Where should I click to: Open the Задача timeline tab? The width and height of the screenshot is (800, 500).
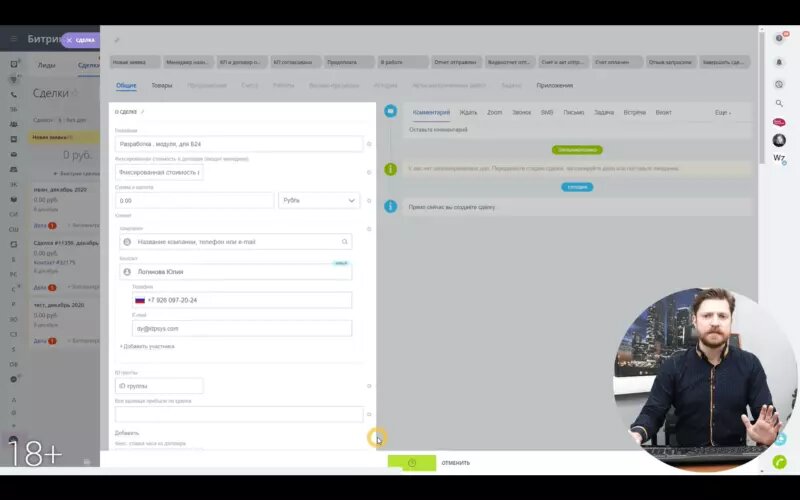pyautogui.click(x=604, y=112)
